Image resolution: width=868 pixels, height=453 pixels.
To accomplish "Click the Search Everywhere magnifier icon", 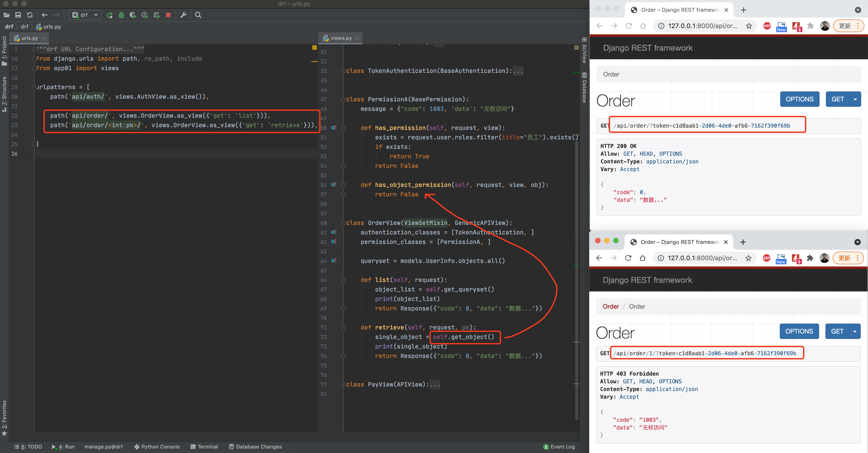I will pos(198,15).
